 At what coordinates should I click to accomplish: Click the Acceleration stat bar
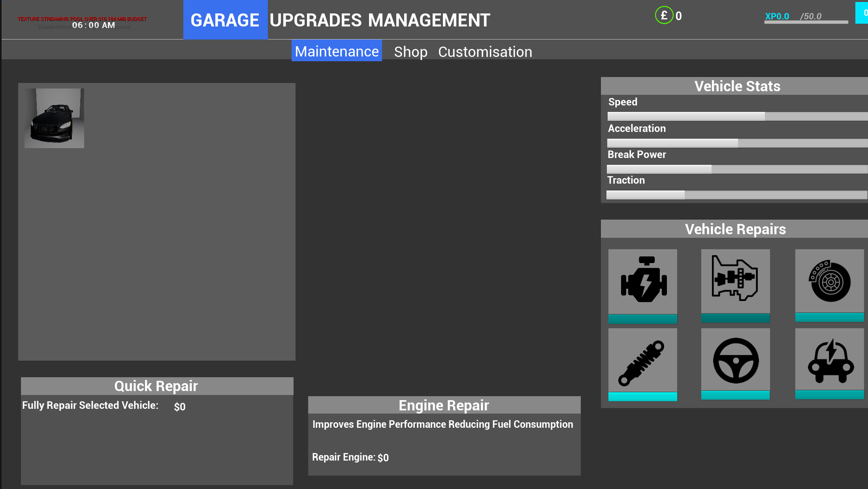click(x=737, y=143)
